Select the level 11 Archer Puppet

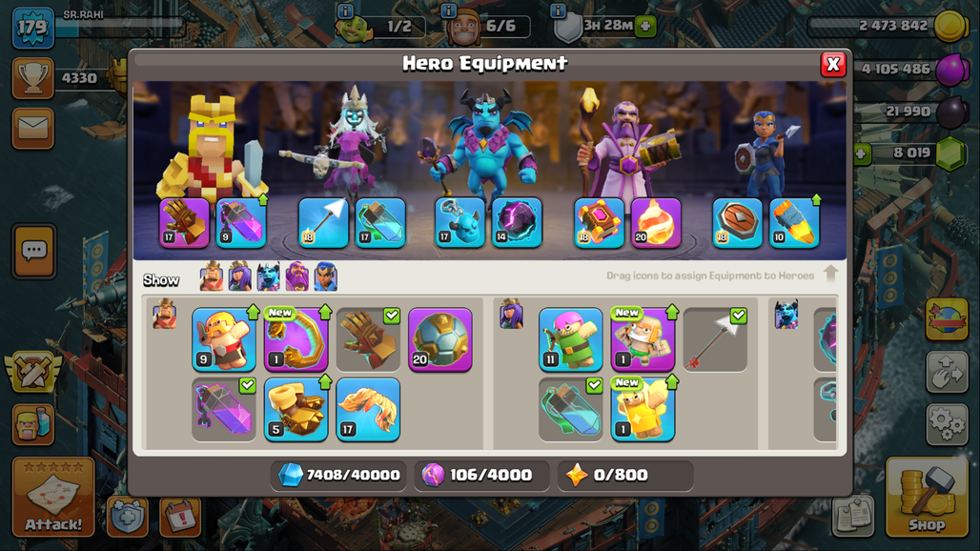[571, 339]
